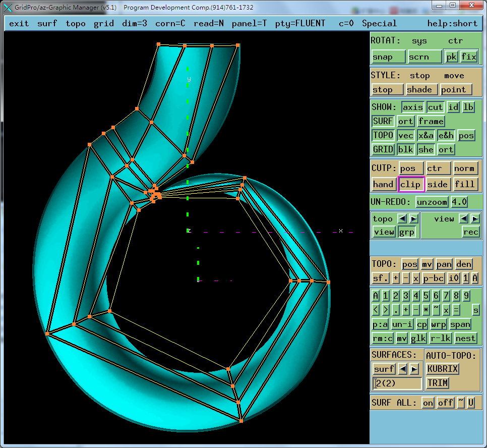The height and width of the screenshot is (448, 487).
Task: Run the KUBRIX auto-topology button
Action: (443, 369)
